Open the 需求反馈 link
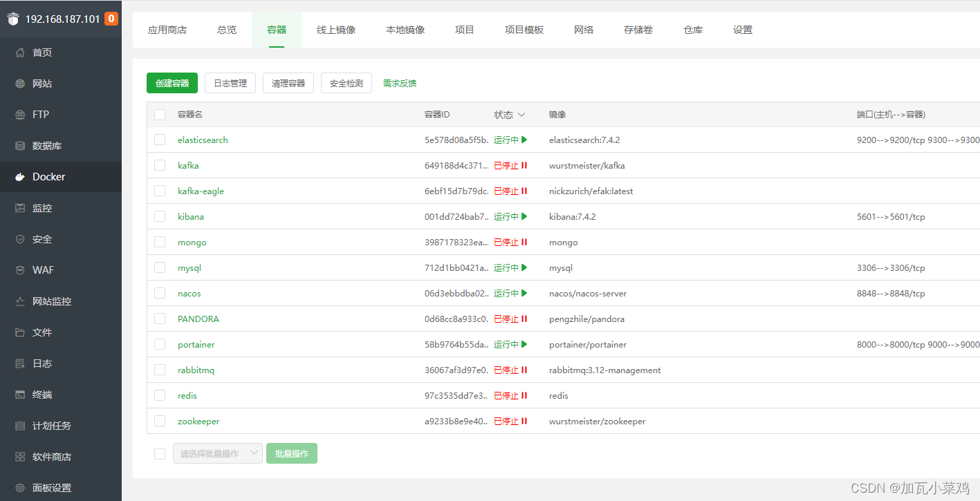The image size is (980, 501). tap(400, 83)
